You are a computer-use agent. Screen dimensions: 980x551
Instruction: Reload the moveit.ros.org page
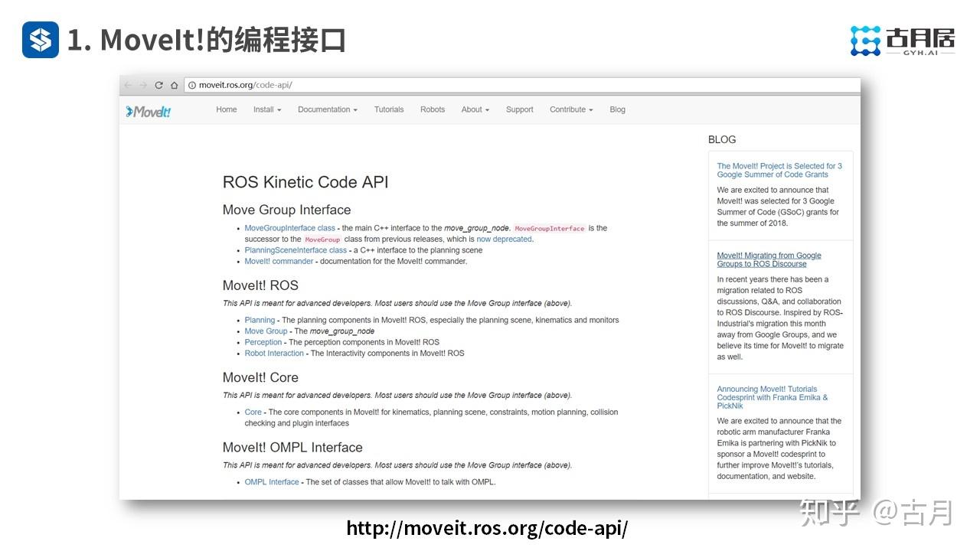point(159,85)
